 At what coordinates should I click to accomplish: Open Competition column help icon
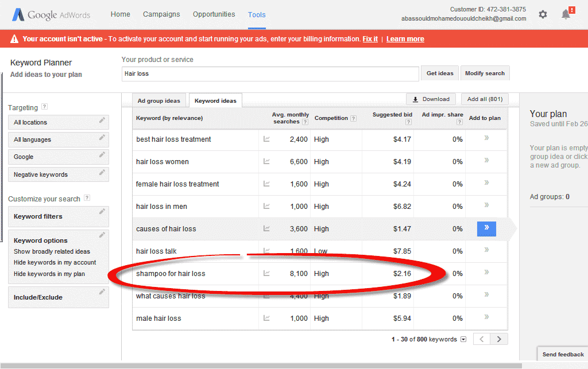[353, 118]
